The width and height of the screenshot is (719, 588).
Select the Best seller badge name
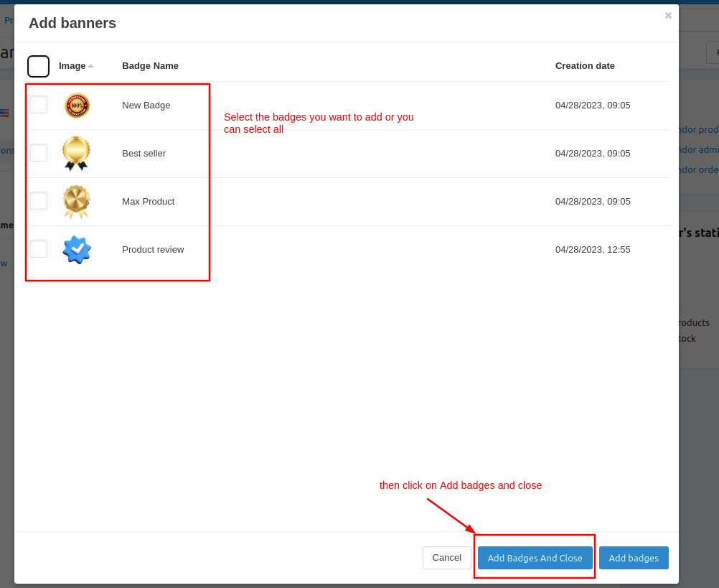pyautogui.click(x=144, y=154)
